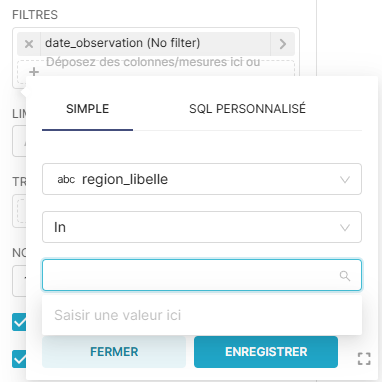Image resolution: width=382 pixels, height=382 pixels.
Task: Click the FERMER button
Action: pyautogui.click(x=114, y=352)
